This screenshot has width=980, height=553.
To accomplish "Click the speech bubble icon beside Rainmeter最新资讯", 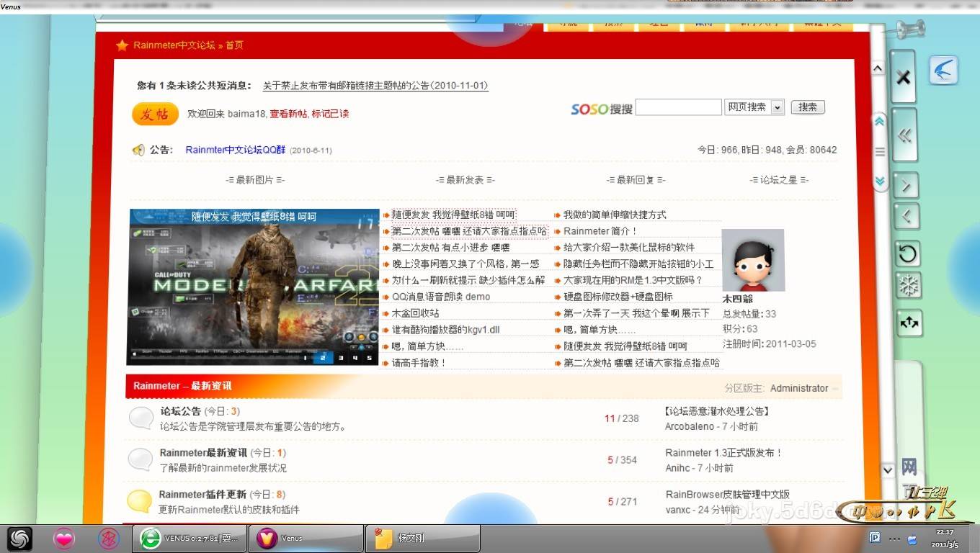I will point(140,459).
